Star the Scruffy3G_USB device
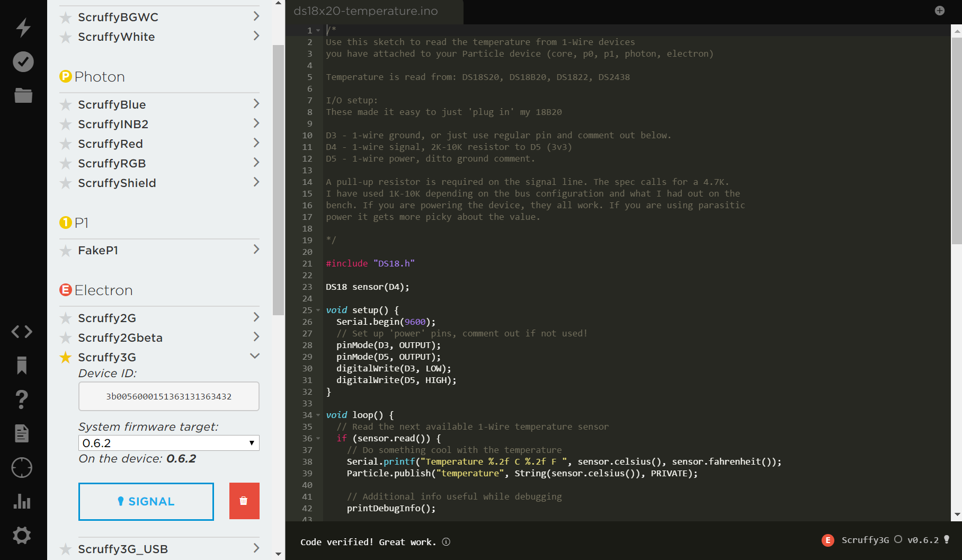The height and width of the screenshot is (560, 962). (66, 549)
